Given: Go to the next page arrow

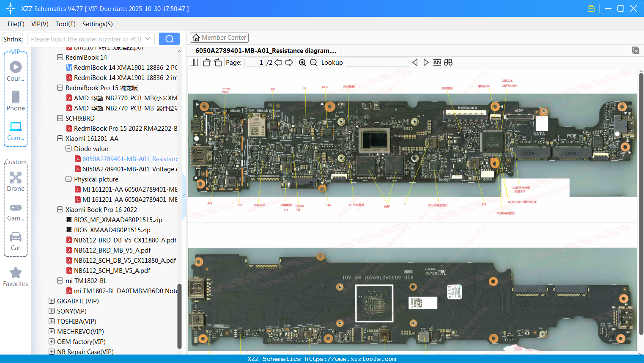Looking at the screenshot, I should coord(289,63).
